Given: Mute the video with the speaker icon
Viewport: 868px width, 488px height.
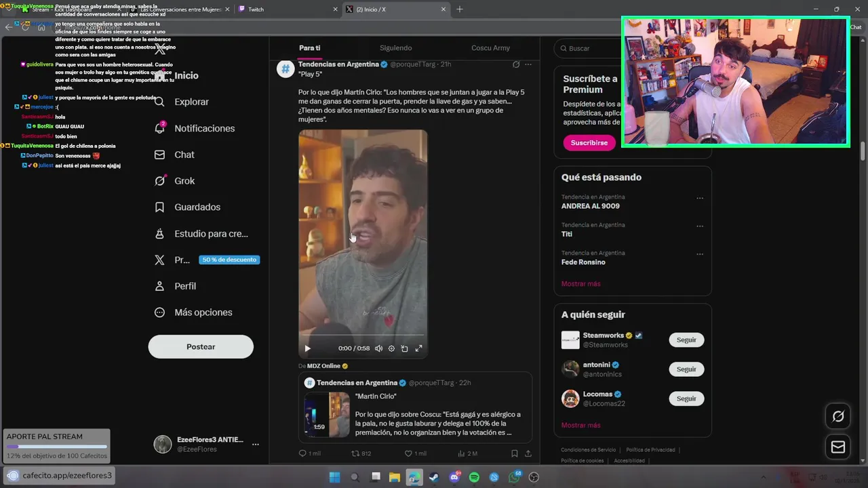Looking at the screenshot, I should pos(378,348).
